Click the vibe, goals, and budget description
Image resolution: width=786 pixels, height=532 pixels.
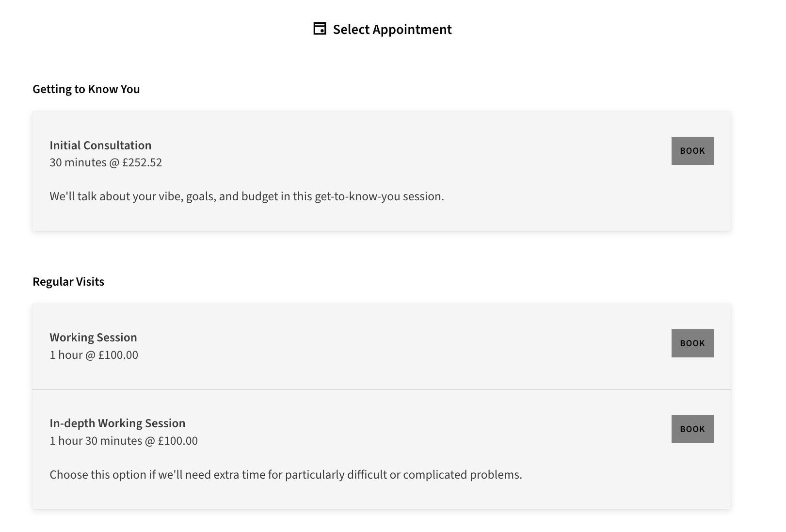(247, 196)
